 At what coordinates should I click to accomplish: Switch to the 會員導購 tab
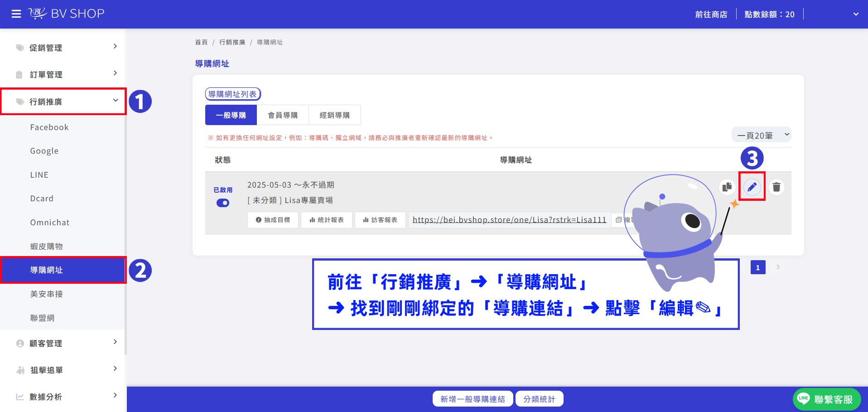click(283, 115)
